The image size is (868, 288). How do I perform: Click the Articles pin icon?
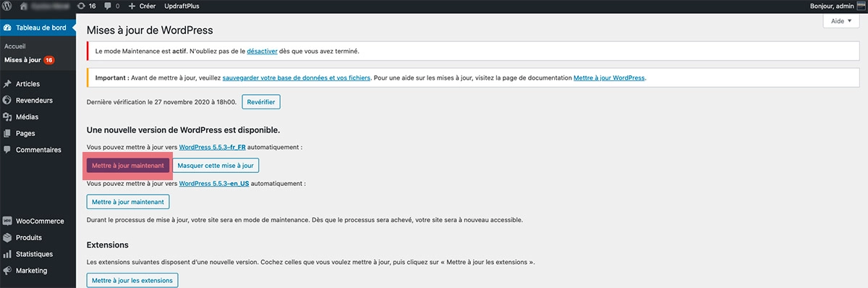coord(7,84)
